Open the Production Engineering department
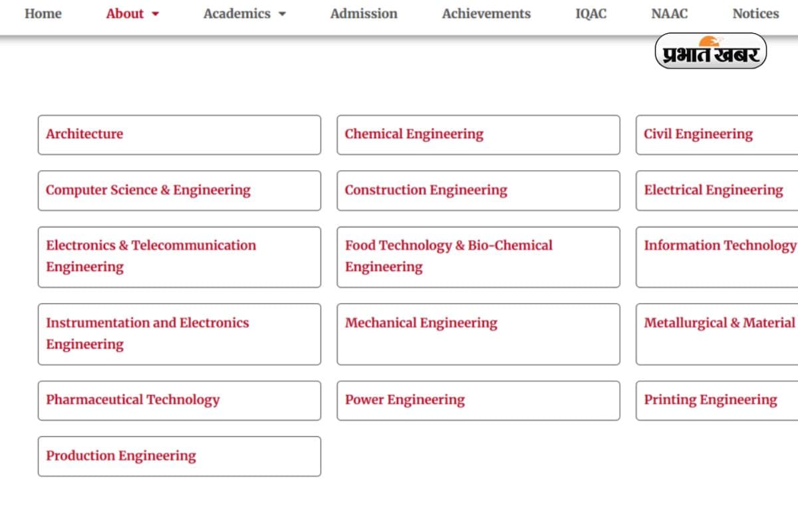This screenshot has height=532, width=798. point(121,456)
